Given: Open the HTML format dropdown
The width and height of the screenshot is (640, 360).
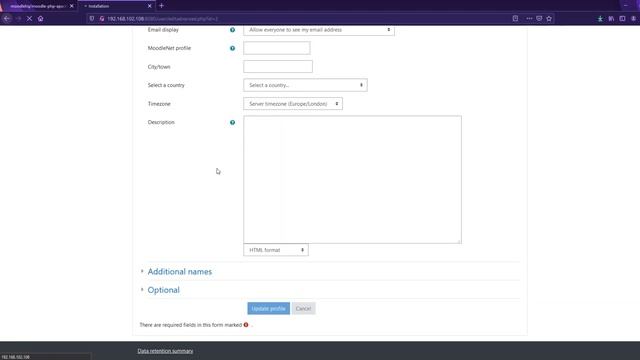Looking at the screenshot, I should (x=276, y=250).
